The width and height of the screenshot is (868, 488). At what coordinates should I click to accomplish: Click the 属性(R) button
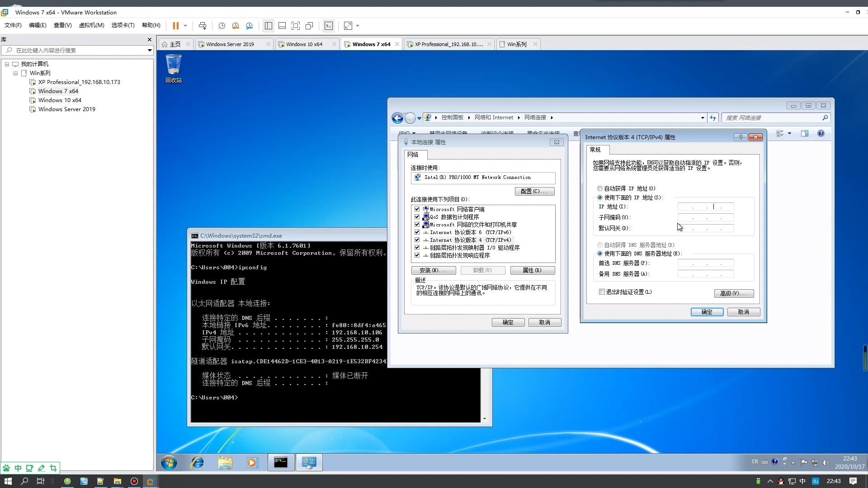click(532, 270)
